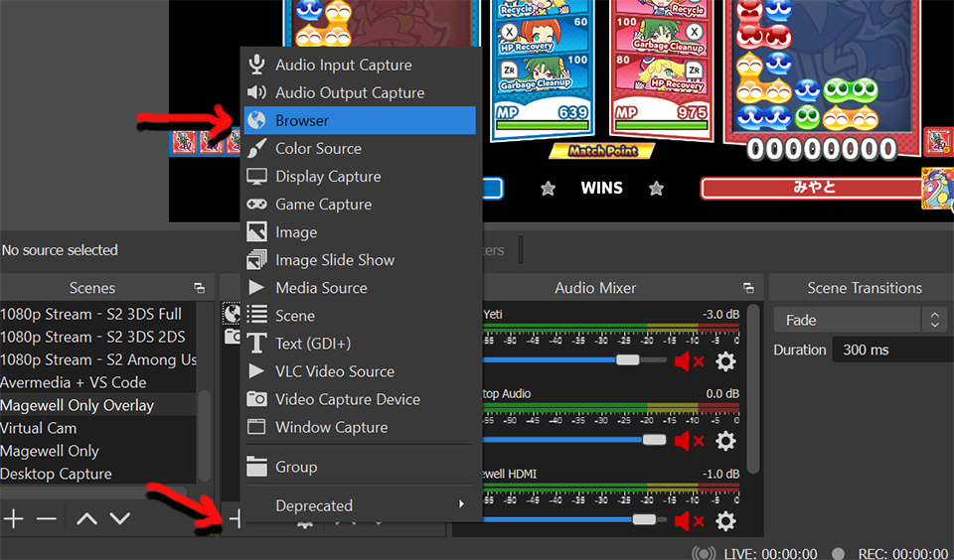
Task: Switch to the Desktop Capture scene
Action: pos(98,474)
